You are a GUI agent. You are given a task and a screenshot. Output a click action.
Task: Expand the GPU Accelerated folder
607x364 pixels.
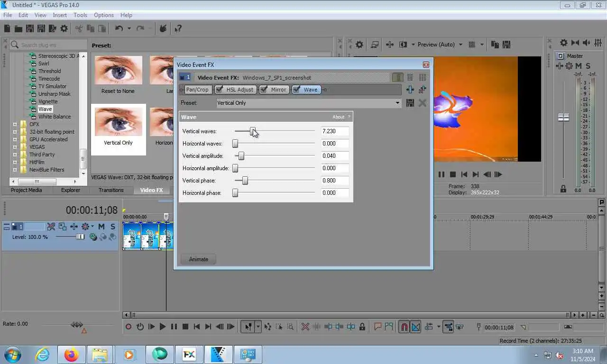15,139
